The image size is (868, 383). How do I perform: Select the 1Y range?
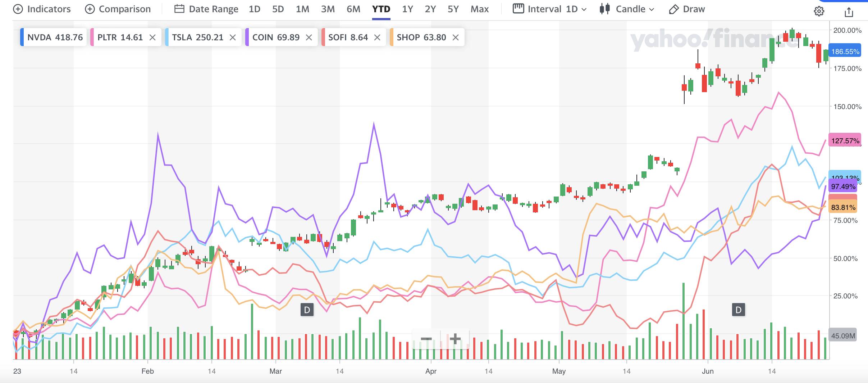(407, 9)
